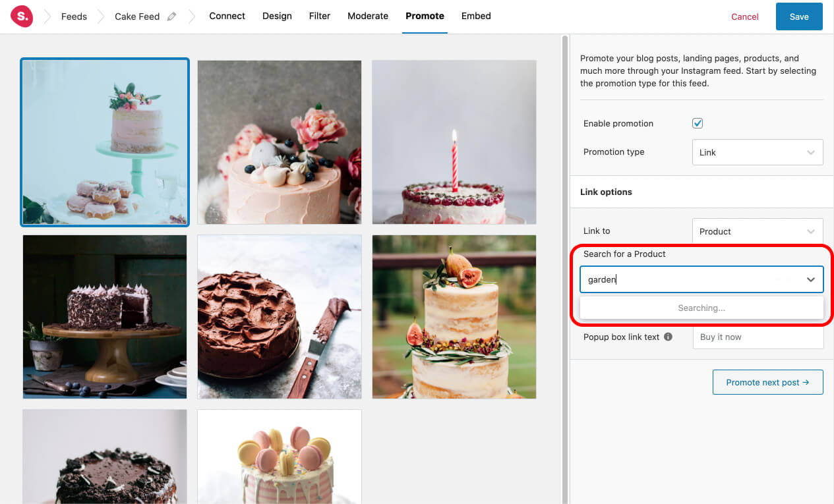Select the Oreo-topped chocolate cake thumbnail

105,457
